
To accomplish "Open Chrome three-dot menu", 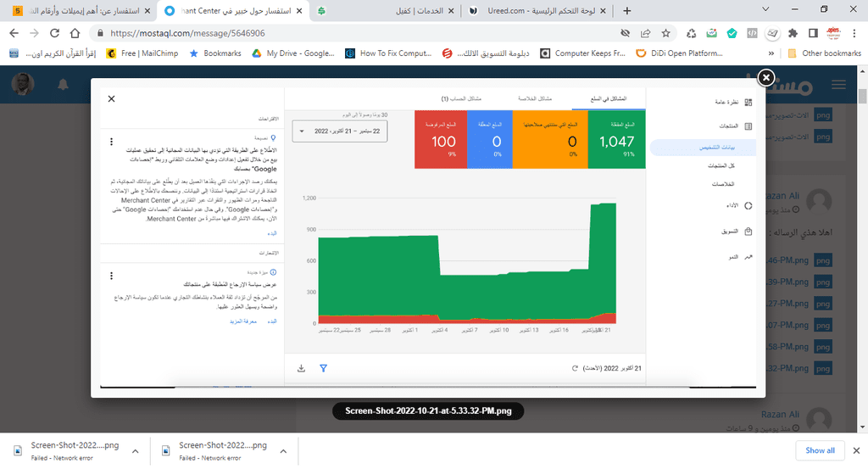I will [854, 33].
